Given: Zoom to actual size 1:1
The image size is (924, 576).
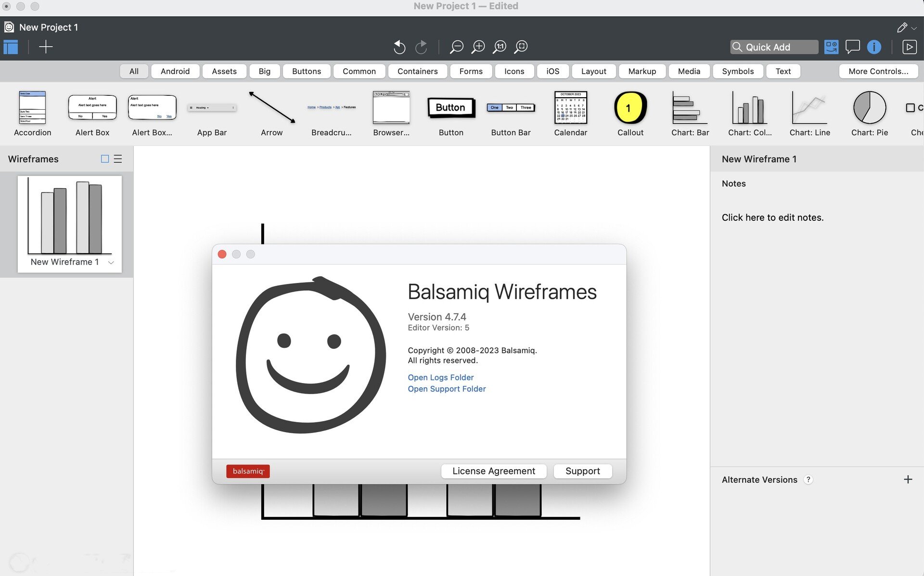Looking at the screenshot, I should click(x=500, y=47).
